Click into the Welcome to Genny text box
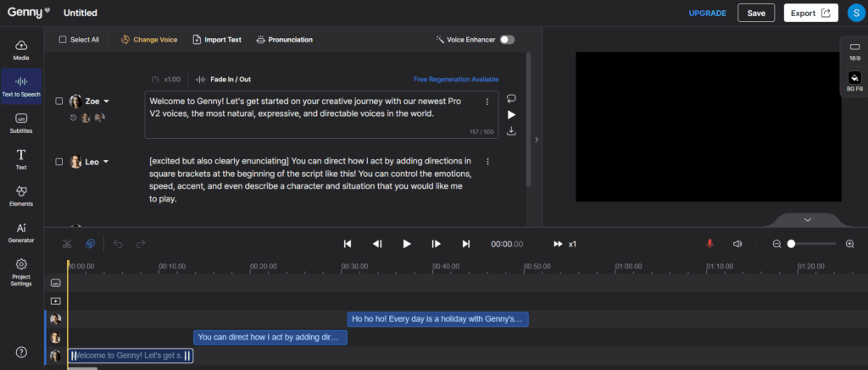 [321, 114]
